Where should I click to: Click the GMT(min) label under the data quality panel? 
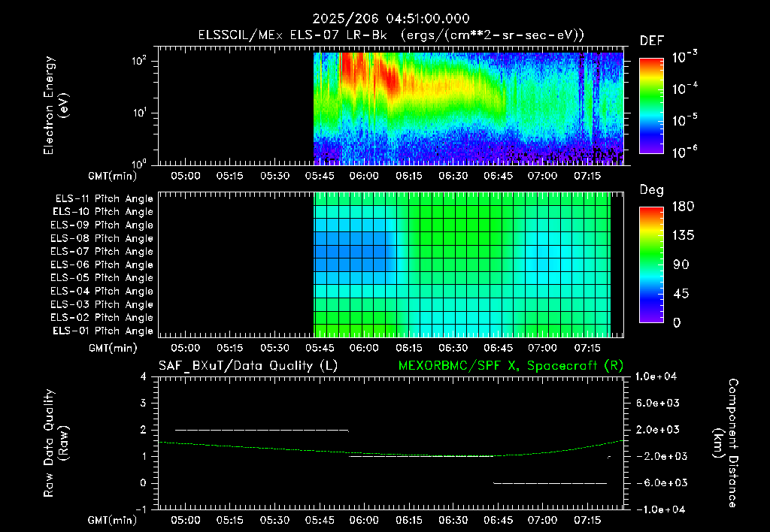[113, 520]
